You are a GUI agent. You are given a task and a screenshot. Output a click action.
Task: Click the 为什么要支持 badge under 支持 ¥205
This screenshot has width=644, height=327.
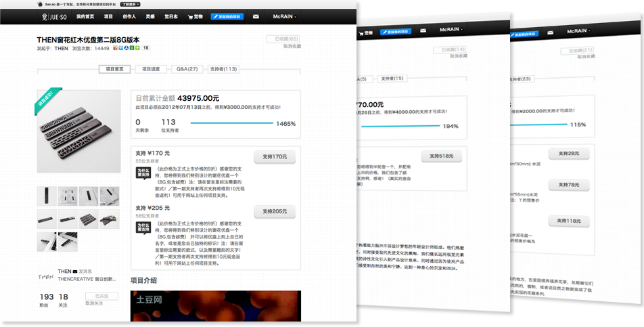pos(143,227)
